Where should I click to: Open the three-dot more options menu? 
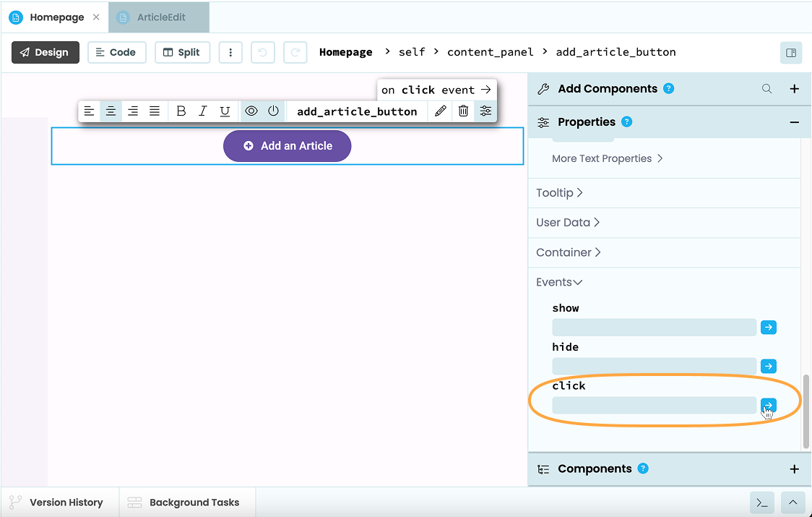click(230, 52)
